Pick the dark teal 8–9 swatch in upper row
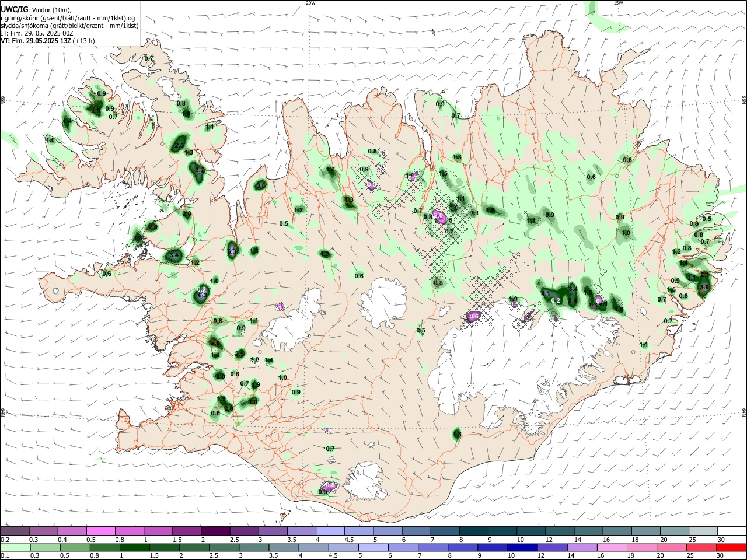 pos(473,531)
